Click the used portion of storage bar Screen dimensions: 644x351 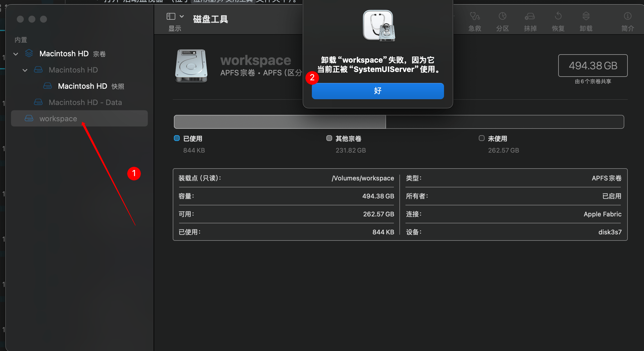(x=280, y=122)
